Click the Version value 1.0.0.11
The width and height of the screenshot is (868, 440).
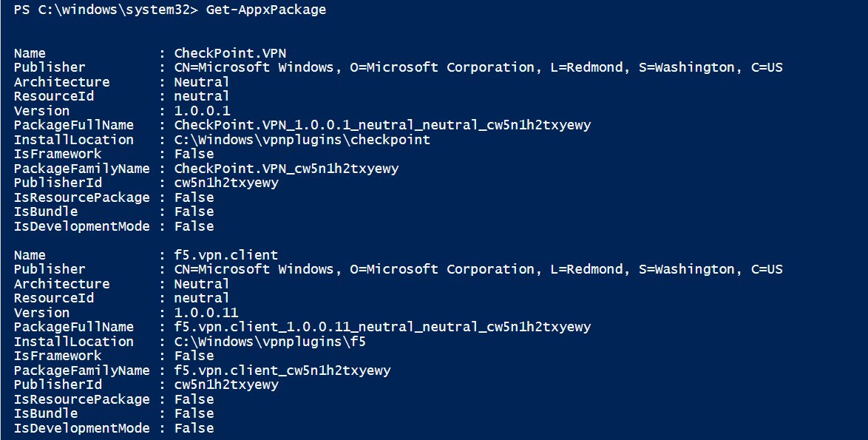click(206, 313)
